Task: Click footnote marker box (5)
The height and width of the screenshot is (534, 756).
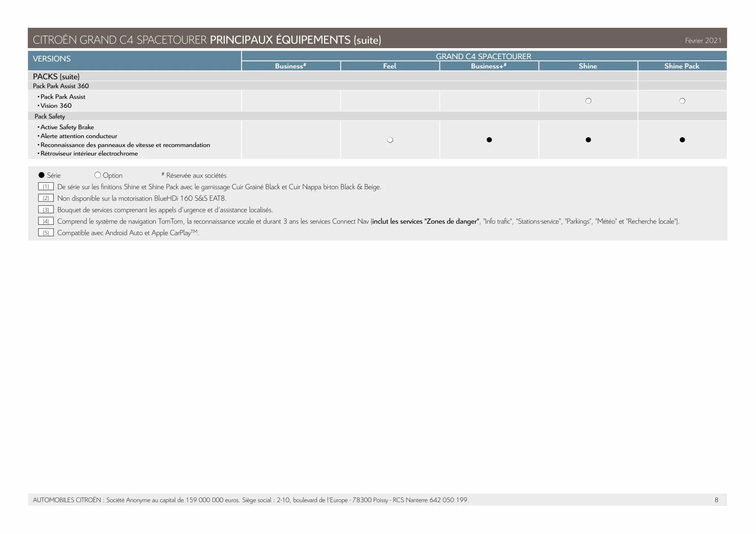Action: coord(46,233)
